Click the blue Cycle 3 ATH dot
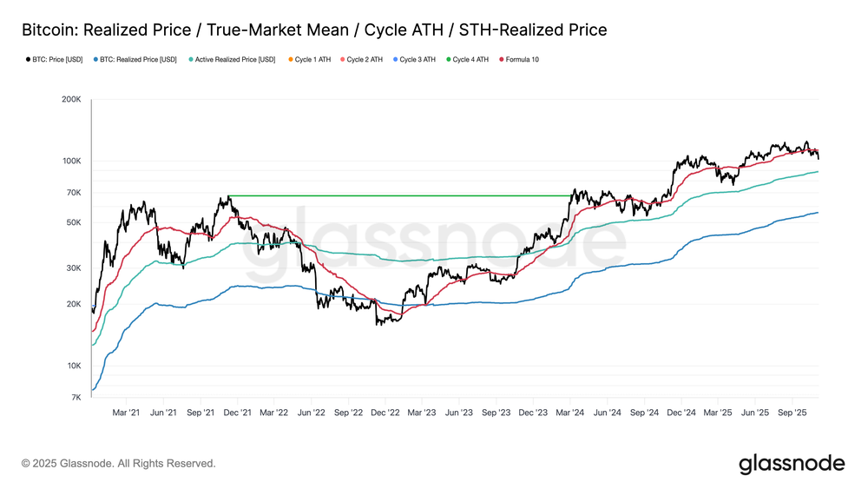This screenshot has width=868, height=489. (x=395, y=60)
